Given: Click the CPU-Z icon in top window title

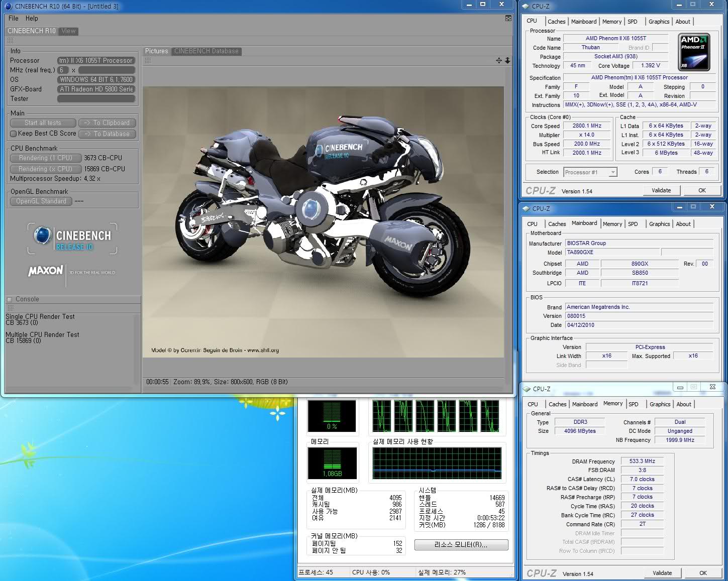Looking at the screenshot, I should [x=526, y=7].
